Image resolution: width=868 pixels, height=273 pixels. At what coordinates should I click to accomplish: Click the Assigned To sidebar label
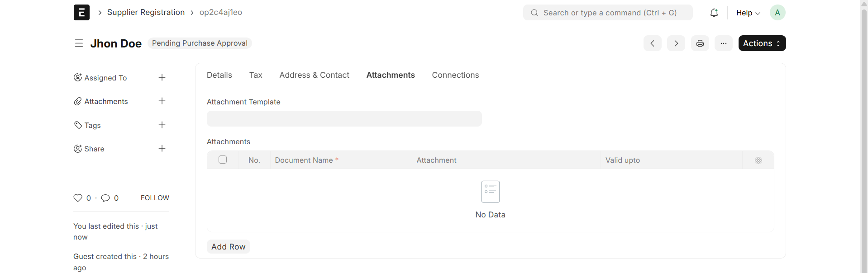(x=105, y=78)
